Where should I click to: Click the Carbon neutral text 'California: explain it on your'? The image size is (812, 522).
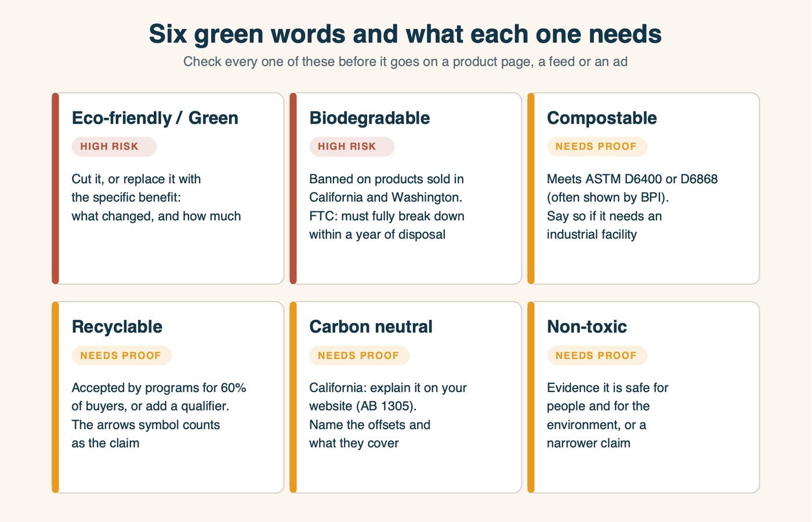388,388
